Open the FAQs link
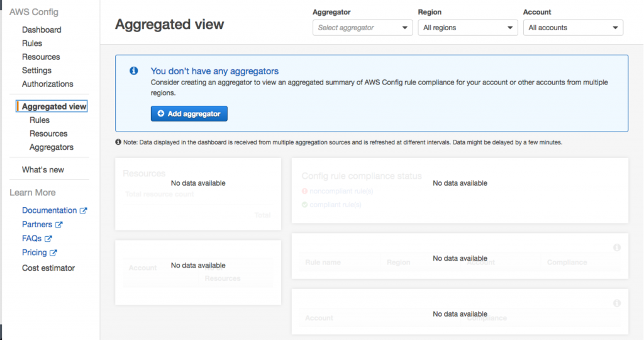644x340 pixels. point(31,239)
